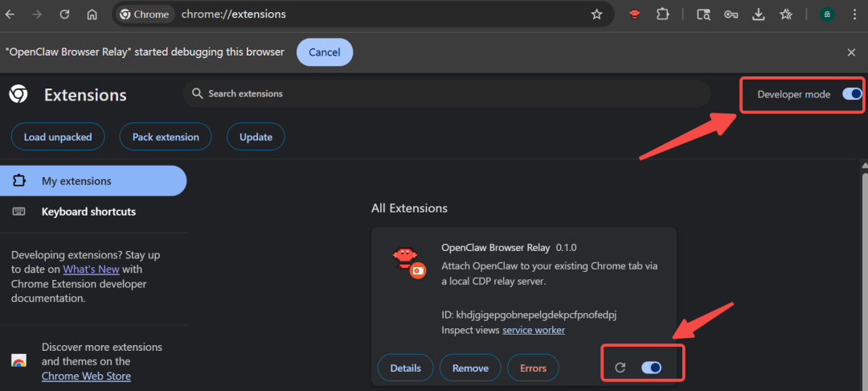Click the All Extensions heading

pos(409,208)
